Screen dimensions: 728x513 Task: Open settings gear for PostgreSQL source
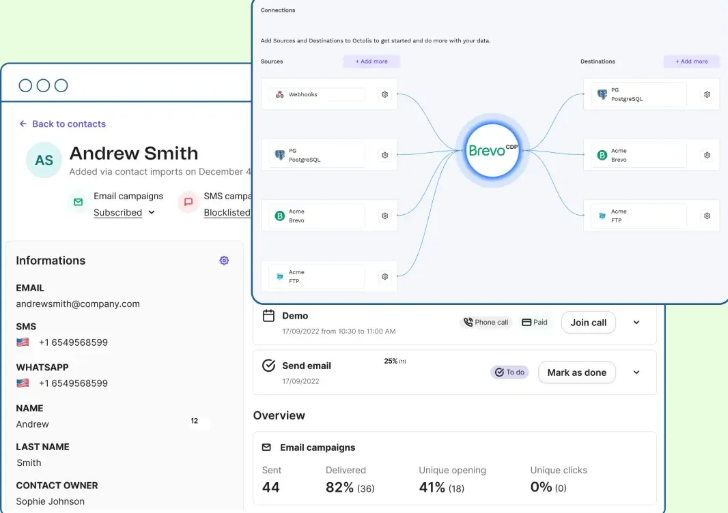click(x=384, y=155)
